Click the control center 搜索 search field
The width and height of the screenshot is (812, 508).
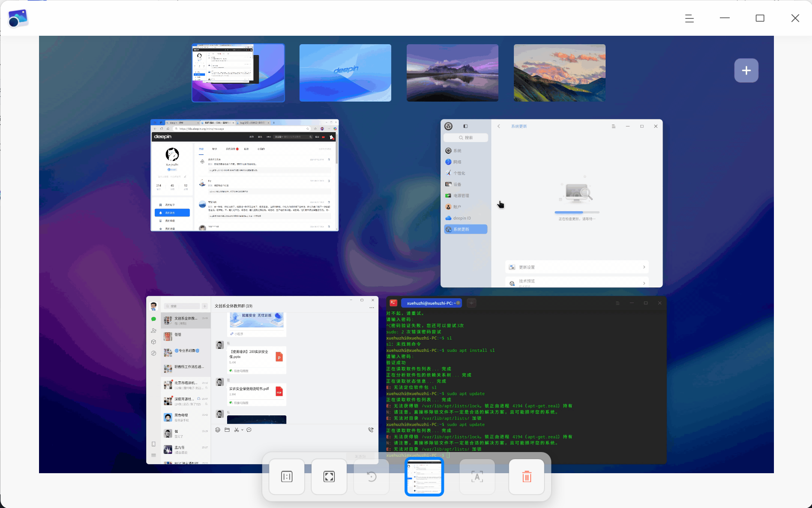(x=465, y=138)
